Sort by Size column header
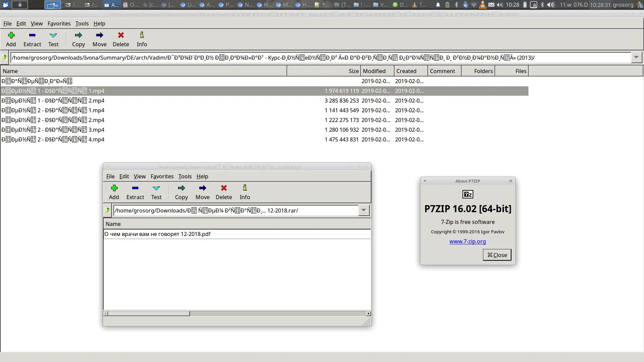The image size is (644, 362). (x=354, y=71)
